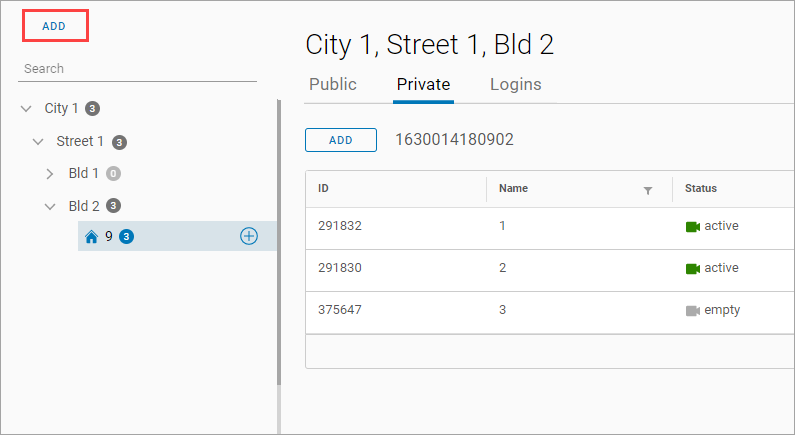Click into the Search field
This screenshot has height=435, width=795.
click(137, 69)
